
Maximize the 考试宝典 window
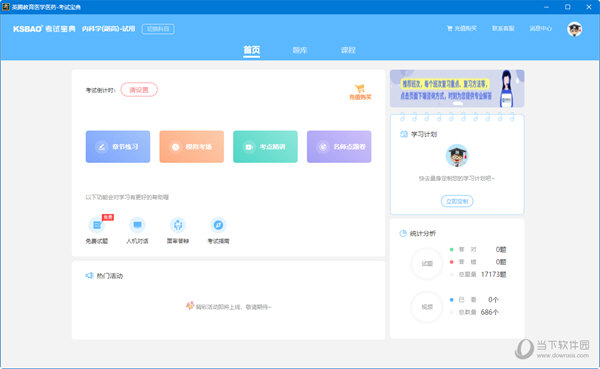pyautogui.click(x=567, y=7)
